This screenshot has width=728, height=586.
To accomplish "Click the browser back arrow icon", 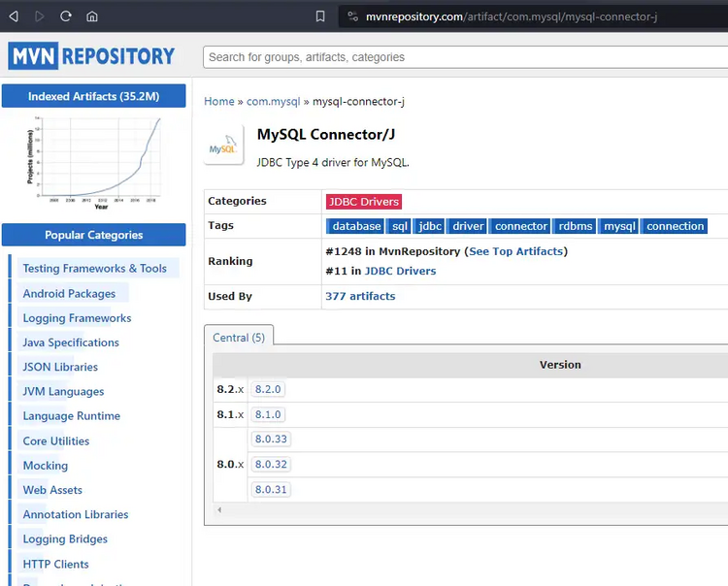I will point(14,16).
